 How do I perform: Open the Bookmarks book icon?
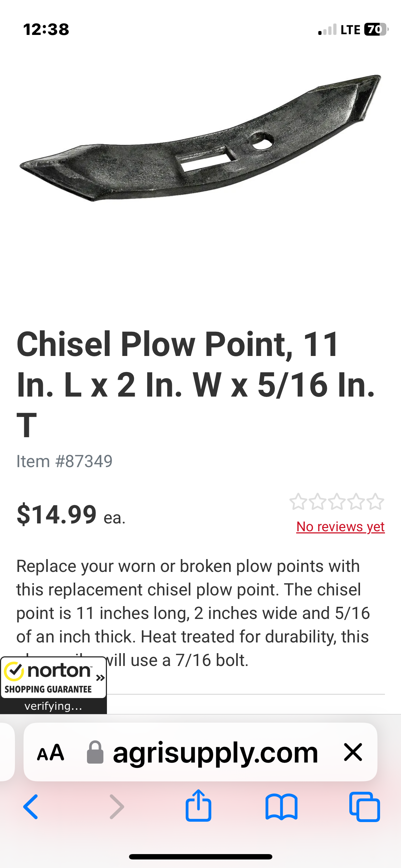click(x=281, y=807)
